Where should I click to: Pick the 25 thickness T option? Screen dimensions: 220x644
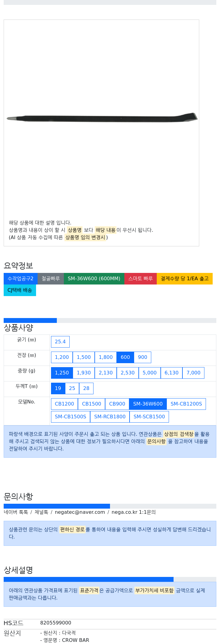(x=72, y=388)
